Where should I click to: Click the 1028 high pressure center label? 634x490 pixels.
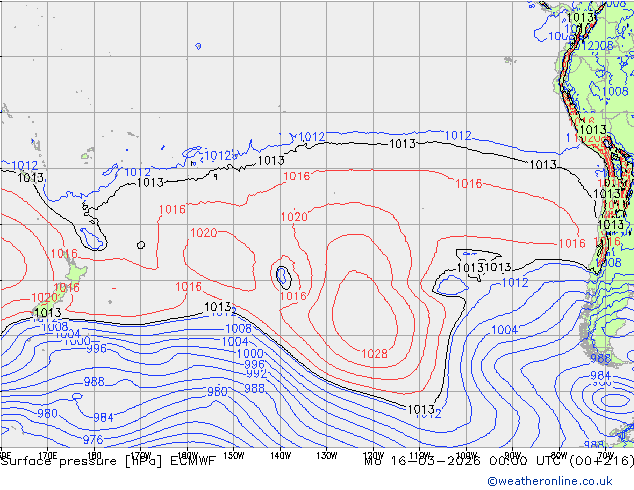374,354
